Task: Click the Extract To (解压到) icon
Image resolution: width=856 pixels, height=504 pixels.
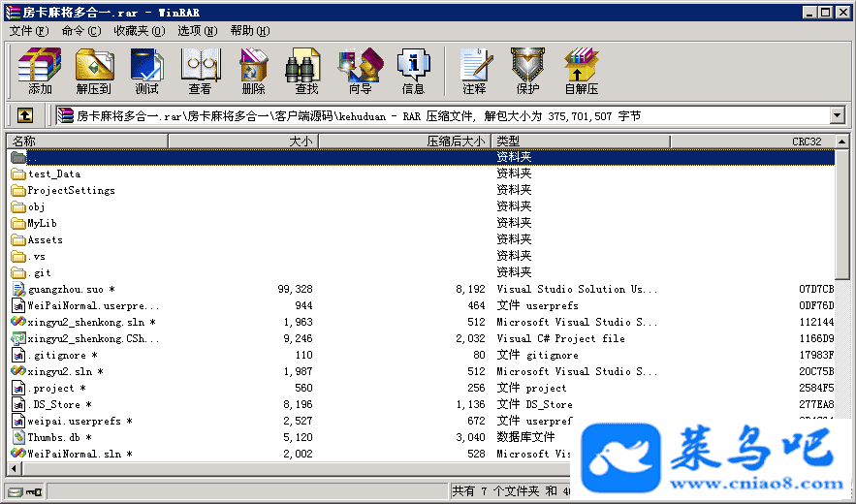Action: point(94,71)
